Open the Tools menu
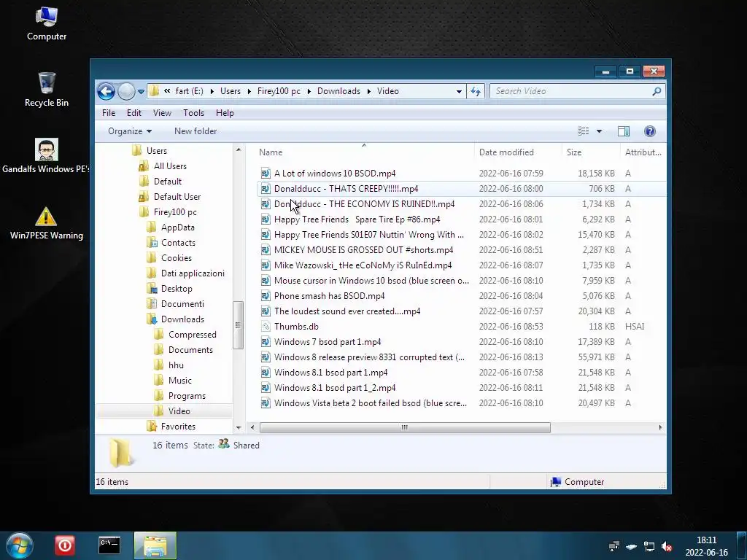Screen dimensions: 747x560 (193, 113)
